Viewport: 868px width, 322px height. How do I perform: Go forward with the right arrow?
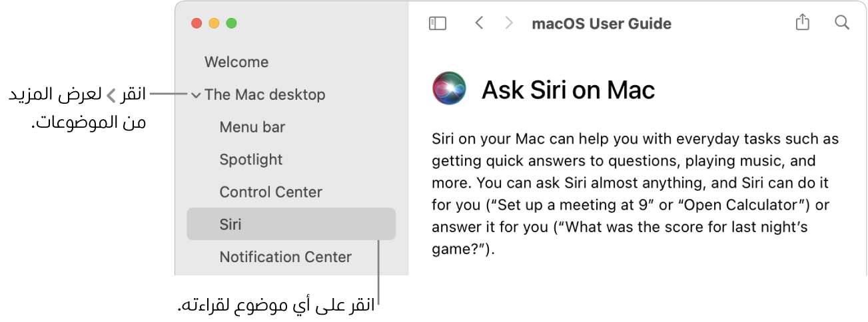point(509,23)
